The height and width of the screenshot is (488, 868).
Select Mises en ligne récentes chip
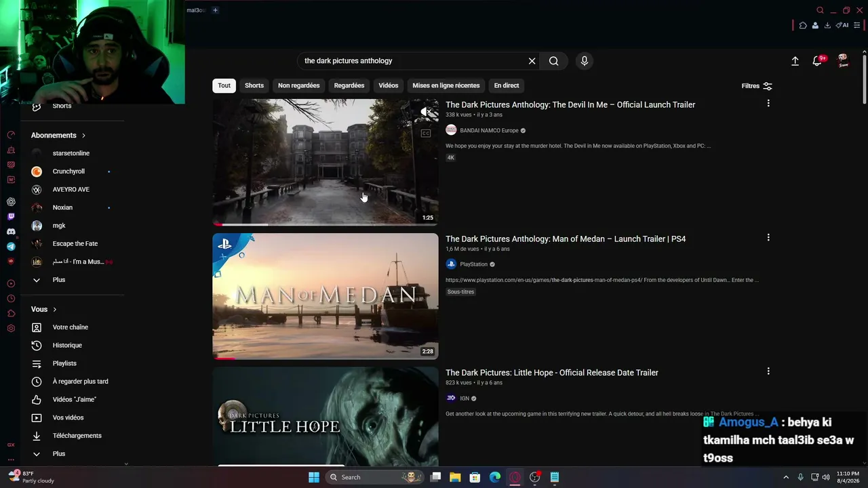click(x=446, y=85)
